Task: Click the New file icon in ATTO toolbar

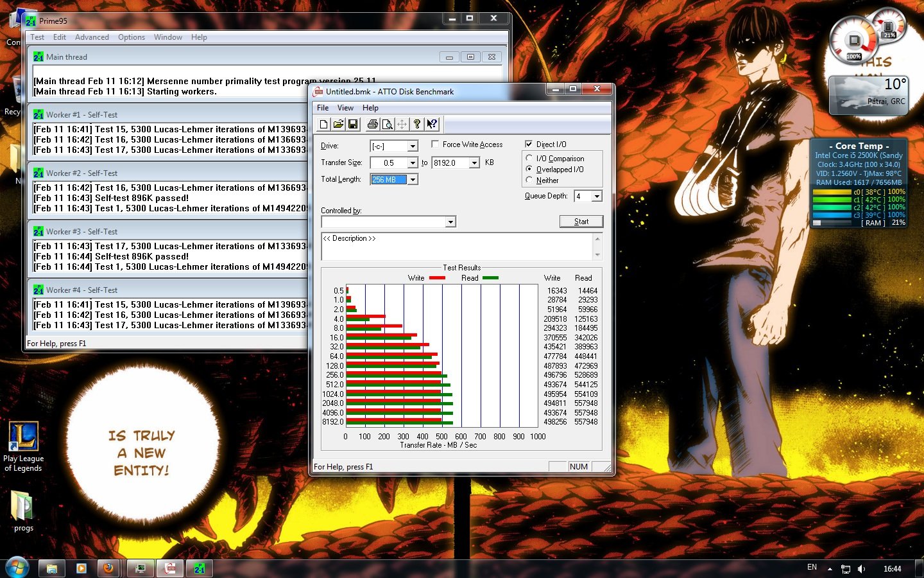Action: click(323, 124)
